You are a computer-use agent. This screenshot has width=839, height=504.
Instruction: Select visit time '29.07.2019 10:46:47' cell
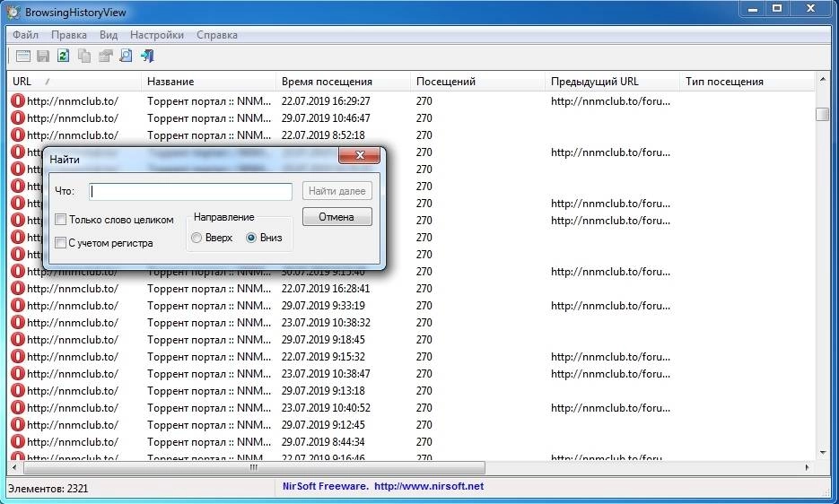pos(326,117)
